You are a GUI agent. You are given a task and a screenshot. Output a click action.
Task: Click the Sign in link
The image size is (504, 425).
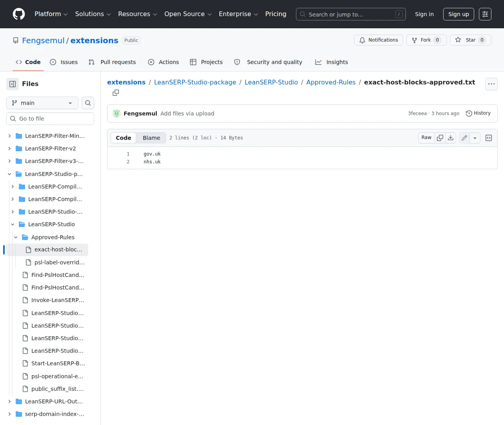424,14
